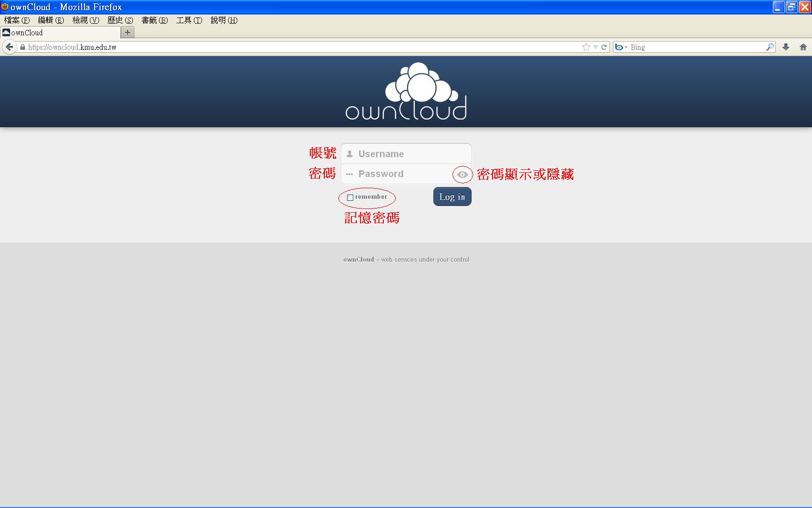Click the browser back arrow button
The width and height of the screenshot is (812, 508).
point(9,47)
